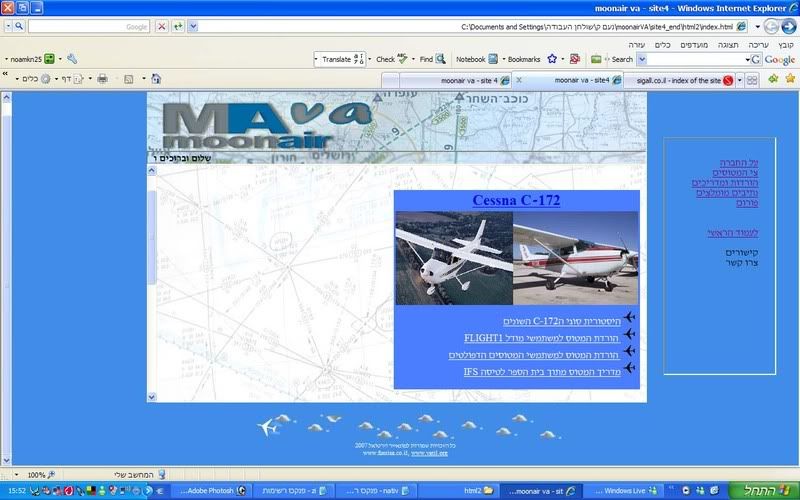Image resolution: width=800 pixels, height=500 pixels.
Task: Click the Refresh page green arrows icon
Action: (178, 26)
